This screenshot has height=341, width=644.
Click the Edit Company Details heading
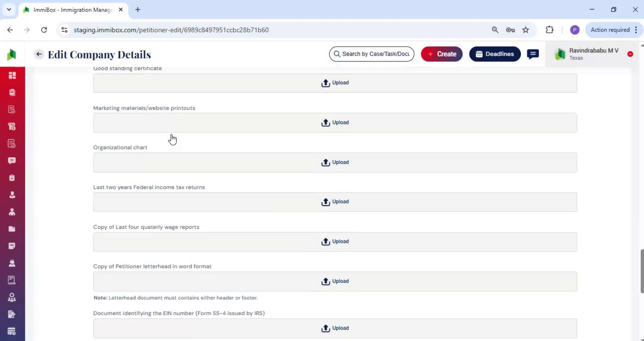pos(99,55)
